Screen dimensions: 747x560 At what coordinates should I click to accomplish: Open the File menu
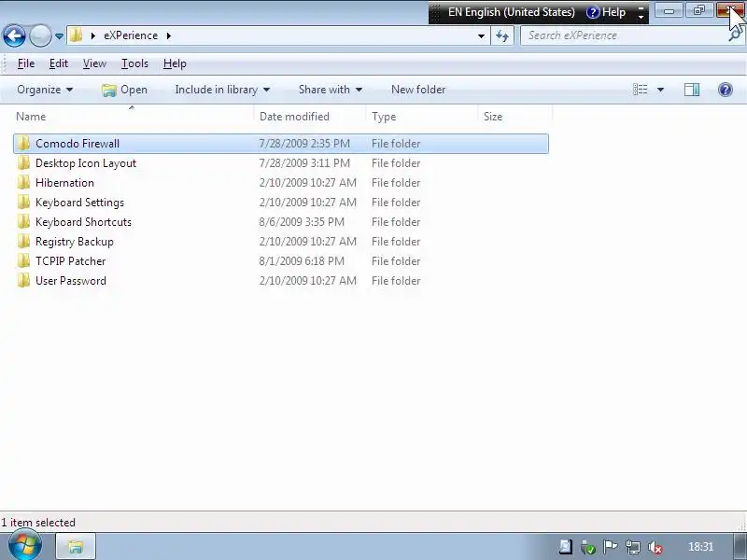point(26,63)
